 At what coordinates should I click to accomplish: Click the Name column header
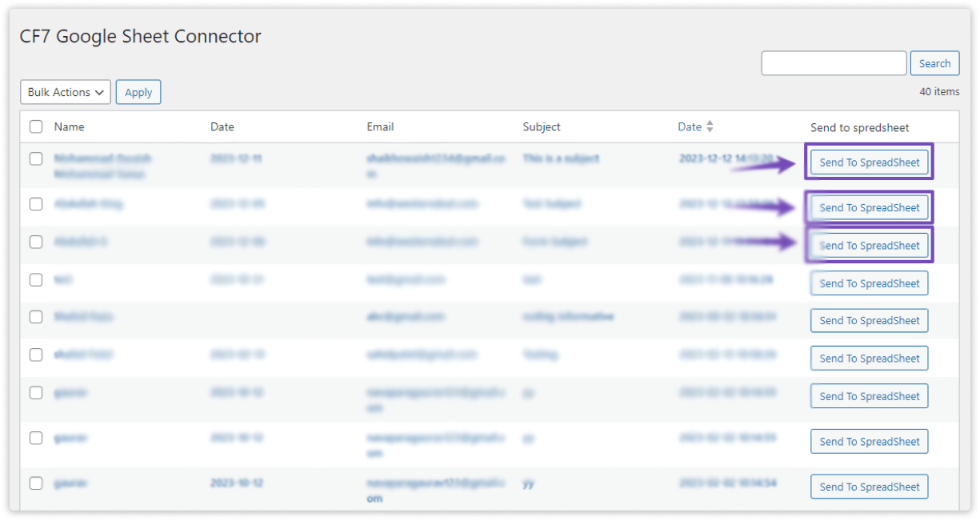tap(69, 126)
